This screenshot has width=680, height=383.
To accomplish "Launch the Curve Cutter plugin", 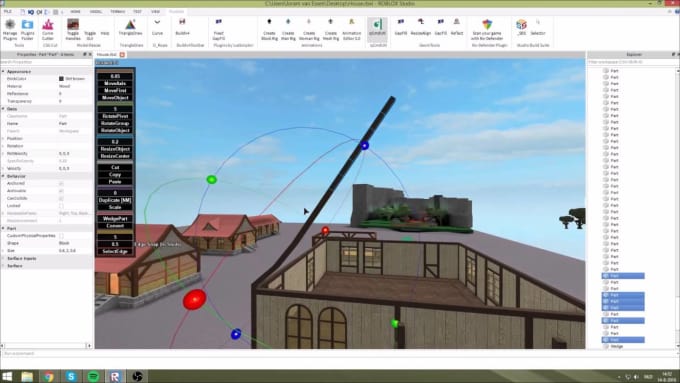I will (48, 29).
